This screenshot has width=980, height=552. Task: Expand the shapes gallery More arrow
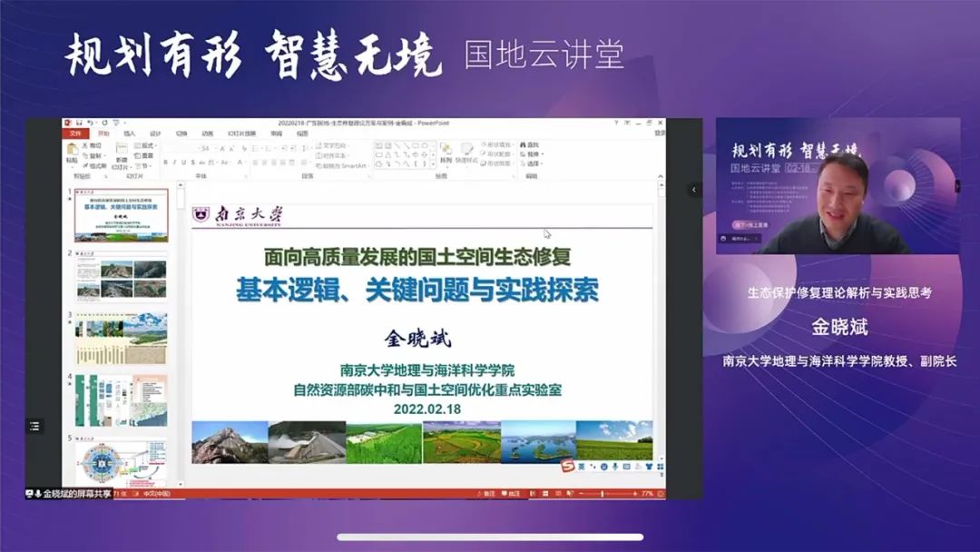(x=433, y=164)
